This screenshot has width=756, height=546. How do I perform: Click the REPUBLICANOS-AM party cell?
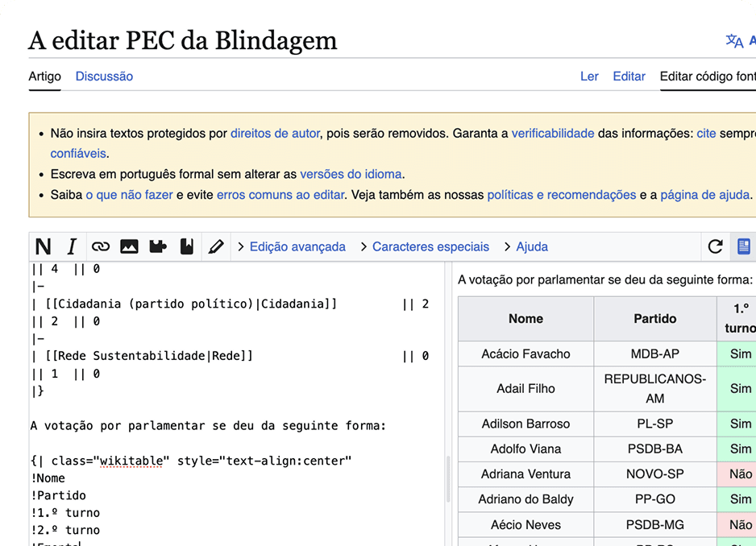point(654,389)
